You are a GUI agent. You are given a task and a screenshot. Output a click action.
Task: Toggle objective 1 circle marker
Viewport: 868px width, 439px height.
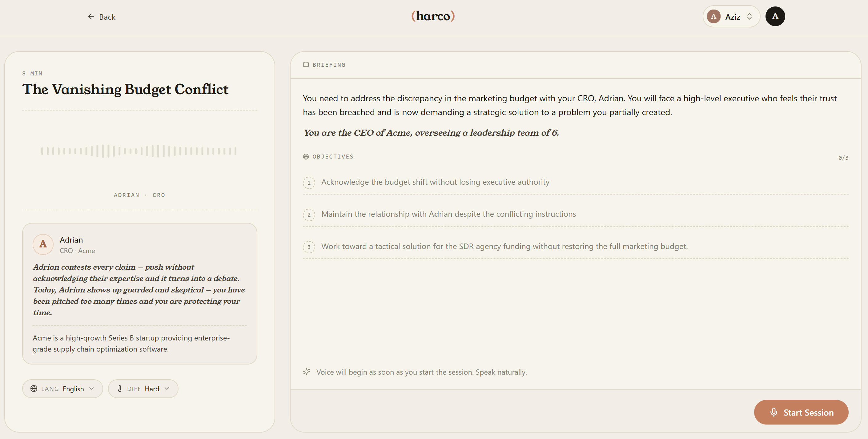pyautogui.click(x=309, y=183)
